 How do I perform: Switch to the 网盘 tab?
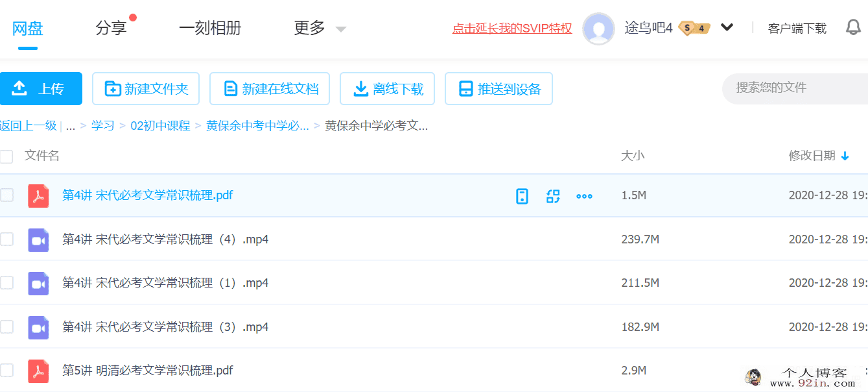pos(27,28)
